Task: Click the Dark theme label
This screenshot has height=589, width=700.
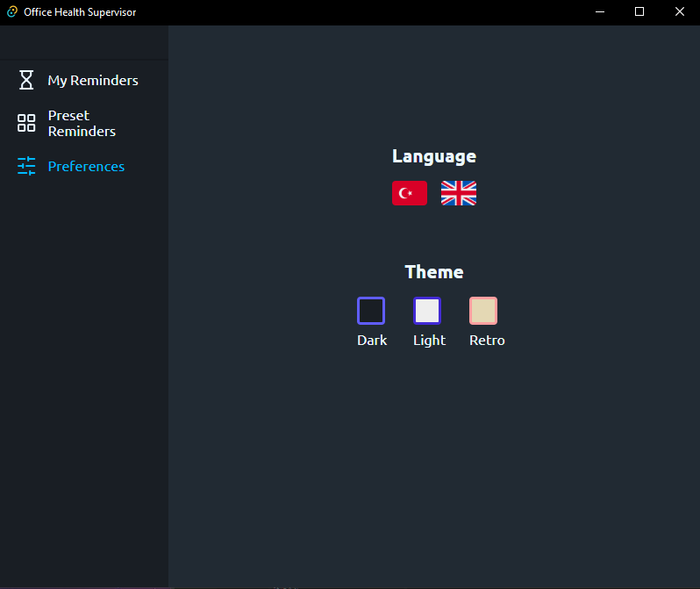Action: point(372,340)
